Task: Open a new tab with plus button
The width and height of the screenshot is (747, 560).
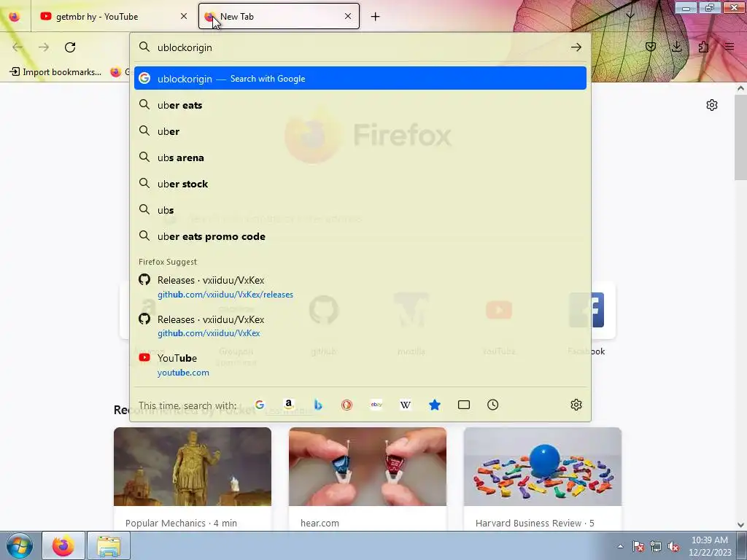Action: click(376, 17)
